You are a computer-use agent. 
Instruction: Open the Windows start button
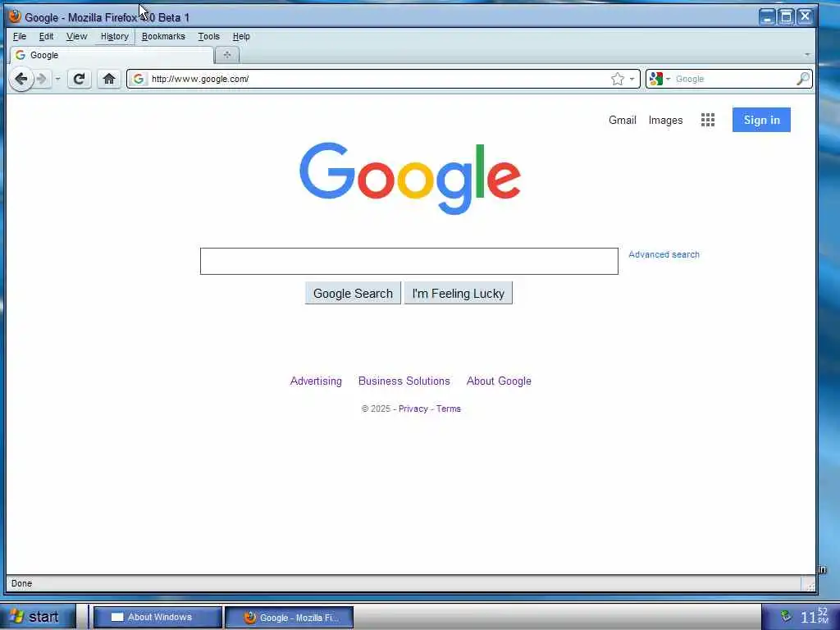point(38,617)
